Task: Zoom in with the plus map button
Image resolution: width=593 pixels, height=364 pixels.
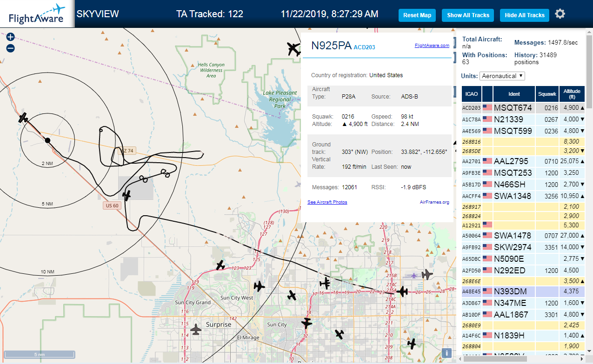Action: point(11,37)
